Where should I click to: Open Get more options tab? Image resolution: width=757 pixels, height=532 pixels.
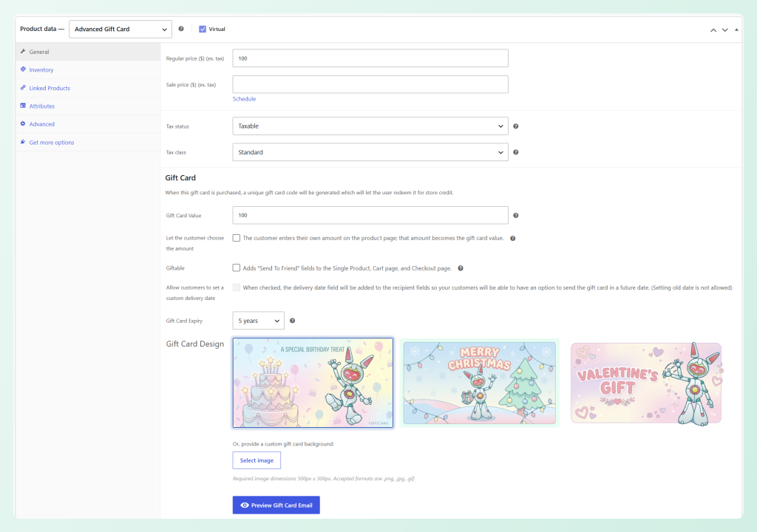[88, 143]
